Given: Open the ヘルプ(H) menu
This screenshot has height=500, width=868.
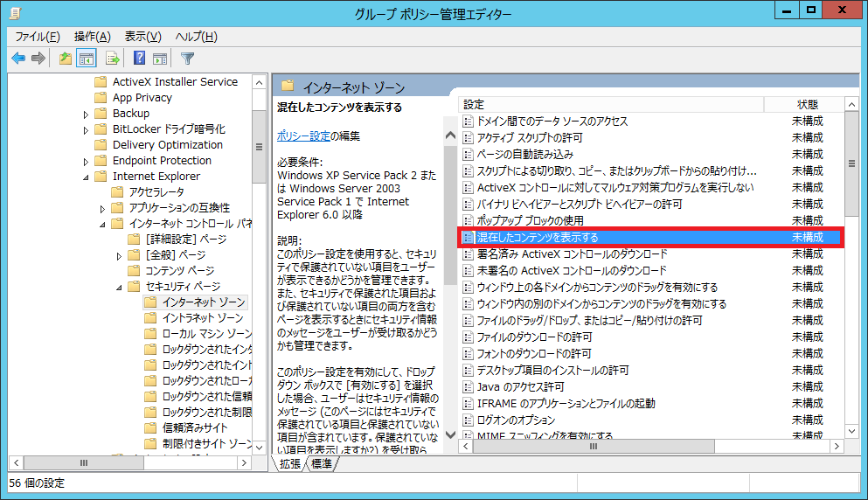Looking at the screenshot, I should coord(196,37).
